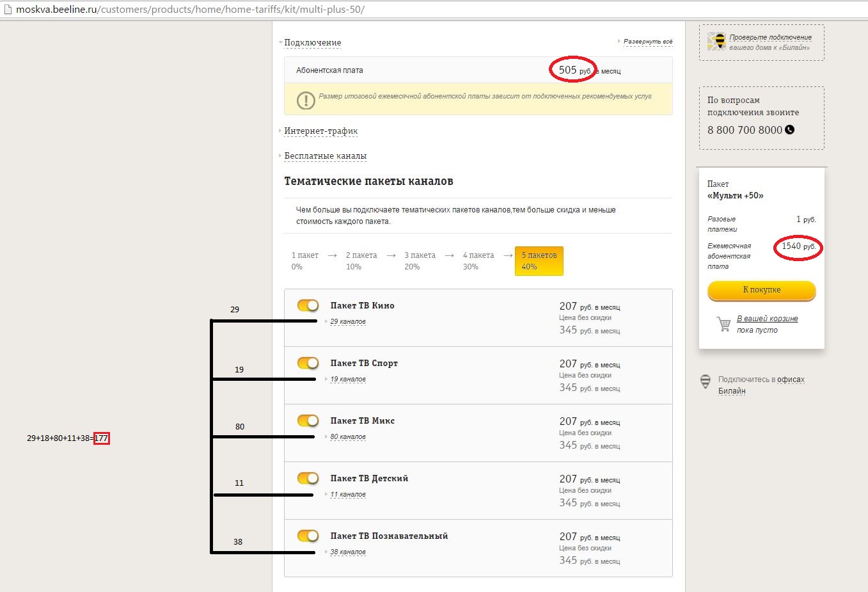Screen dimensions: 868x592
Task: Switch off Пакет ТВ Детский
Action: pos(308,478)
